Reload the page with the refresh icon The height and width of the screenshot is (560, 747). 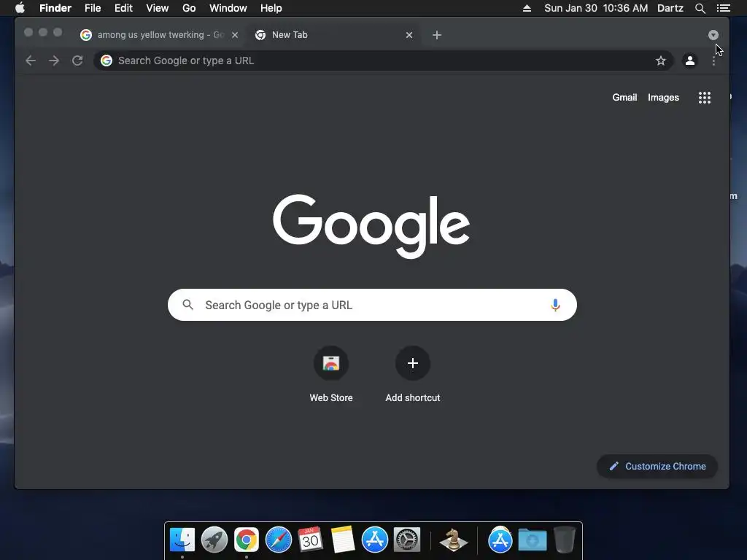click(77, 61)
